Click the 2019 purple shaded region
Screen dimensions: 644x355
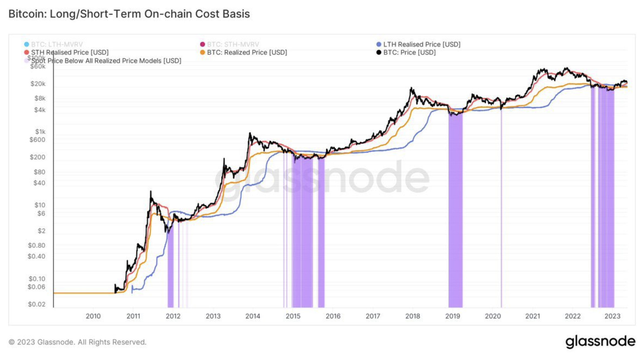coord(455,210)
